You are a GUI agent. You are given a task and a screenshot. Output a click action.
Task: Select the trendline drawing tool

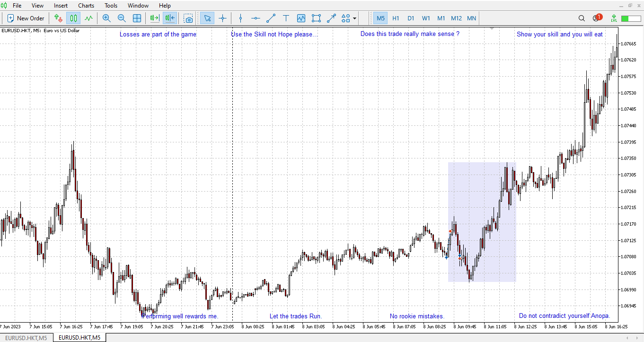(271, 18)
